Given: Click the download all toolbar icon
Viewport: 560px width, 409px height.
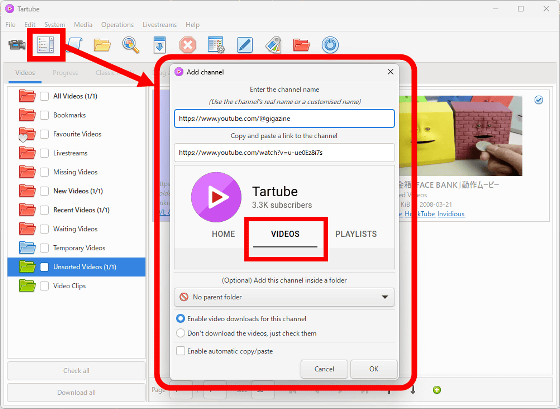Looking at the screenshot, I should (159, 45).
